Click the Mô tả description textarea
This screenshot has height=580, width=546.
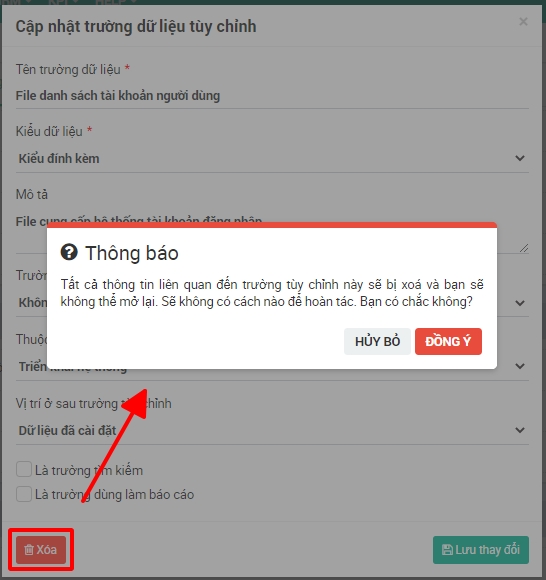pos(272,232)
